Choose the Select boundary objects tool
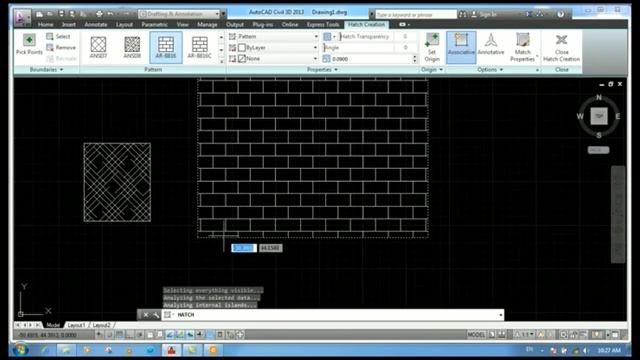Viewport: 640px width, 360px height. tap(58, 36)
